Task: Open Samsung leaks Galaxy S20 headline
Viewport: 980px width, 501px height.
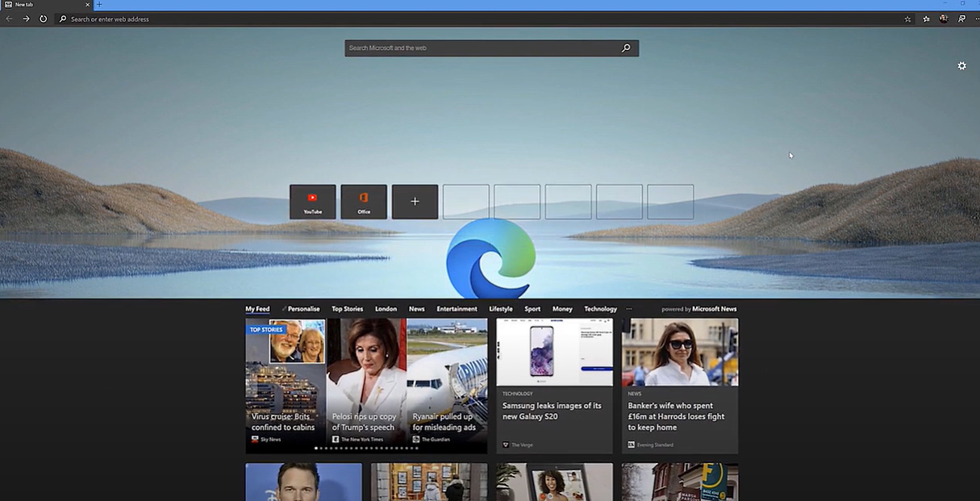Action: coord(552,411)
